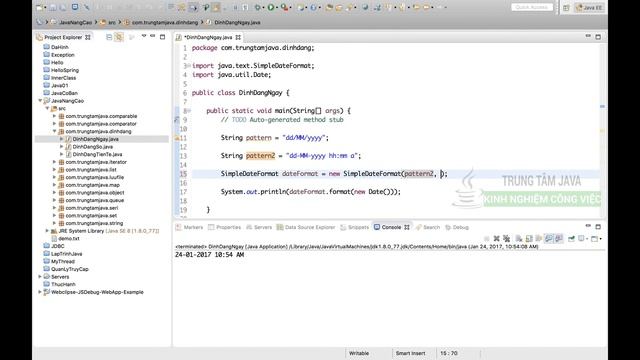Open dropdown arrow beside Debug button

coord(264,8)
